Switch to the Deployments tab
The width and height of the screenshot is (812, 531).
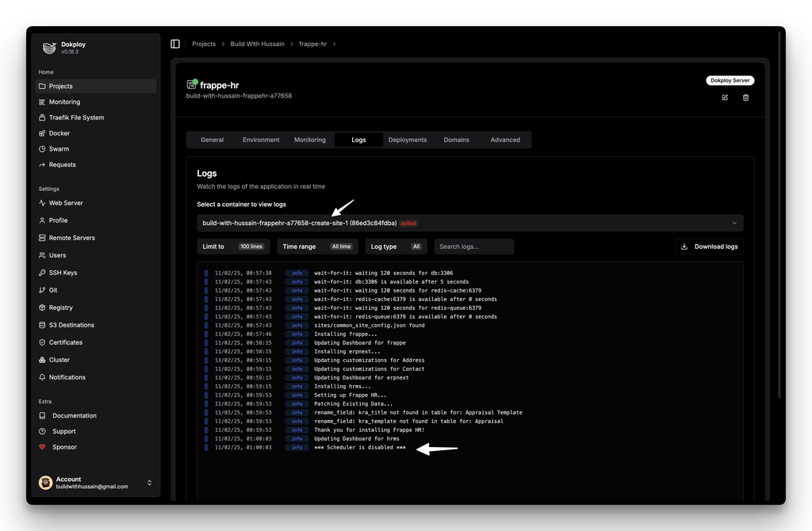[408, 139]
